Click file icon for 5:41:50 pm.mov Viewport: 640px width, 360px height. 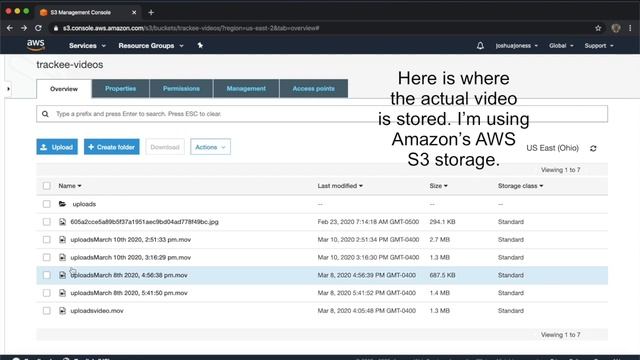62,293
